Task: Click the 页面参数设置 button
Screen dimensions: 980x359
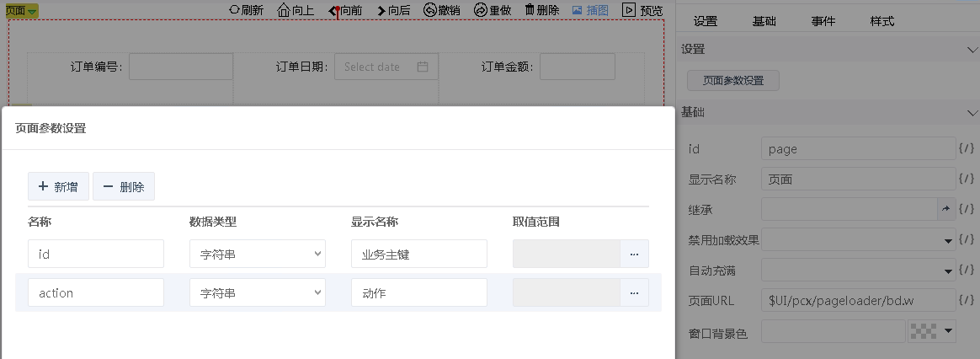Action: pos(732,81)
